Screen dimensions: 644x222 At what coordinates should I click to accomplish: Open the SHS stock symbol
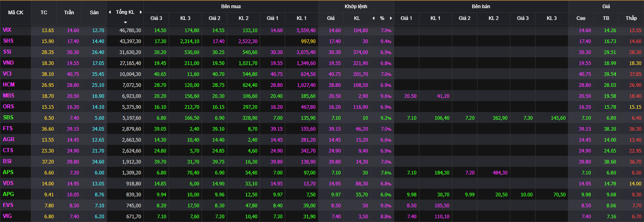(x=8, y=41)
